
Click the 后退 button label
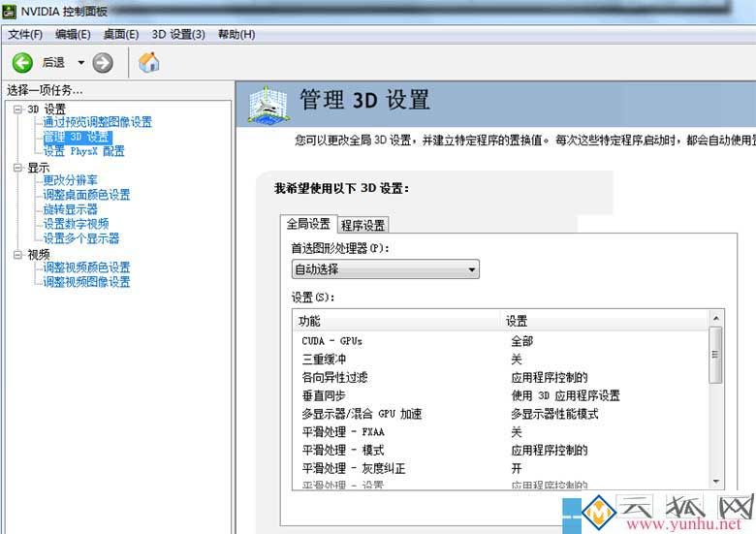[53, 63]
